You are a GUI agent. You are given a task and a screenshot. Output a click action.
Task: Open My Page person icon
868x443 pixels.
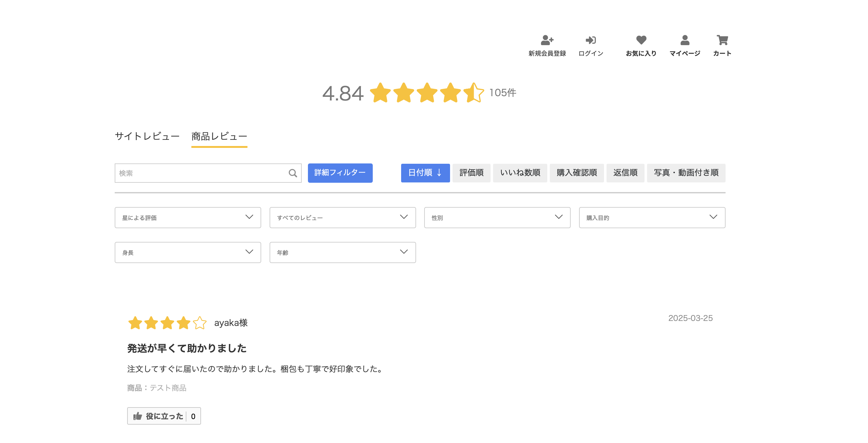[684, 40]
